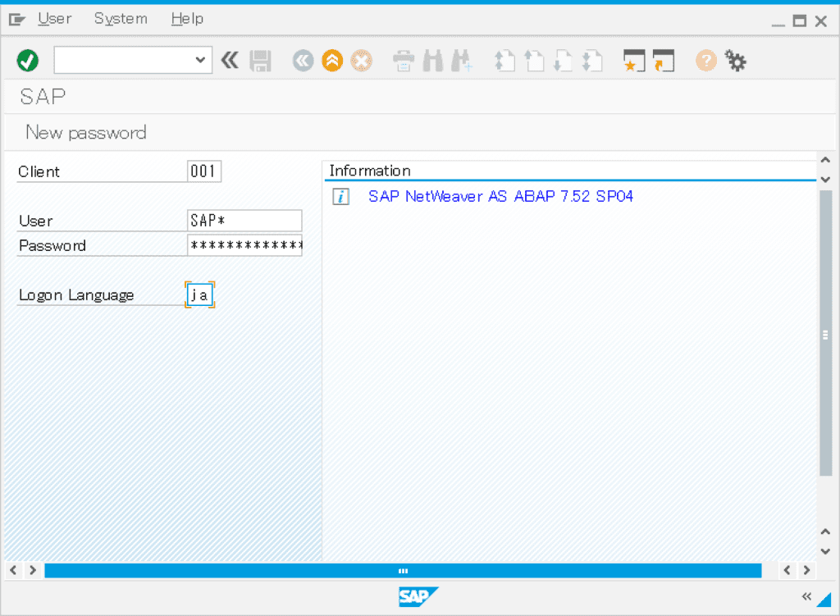The image size is (840, 616).
Task: Click the green Enter checkmark icon
Action: click(x=27, y=61)
